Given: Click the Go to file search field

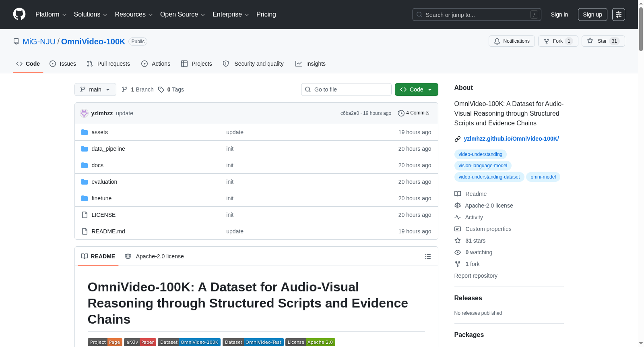Looking at the screenshot, I should coord(346,89).
